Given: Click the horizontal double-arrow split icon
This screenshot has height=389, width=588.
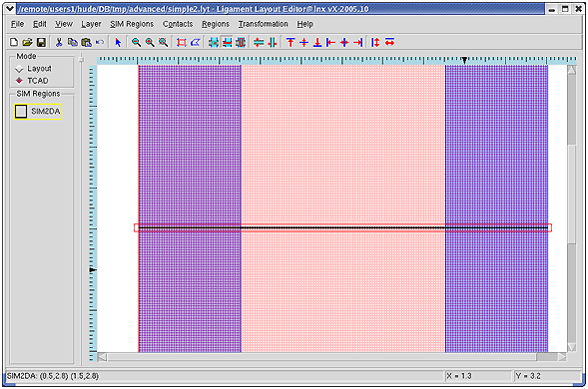Looking at the screenshot, I should click(x=259, y=42).
